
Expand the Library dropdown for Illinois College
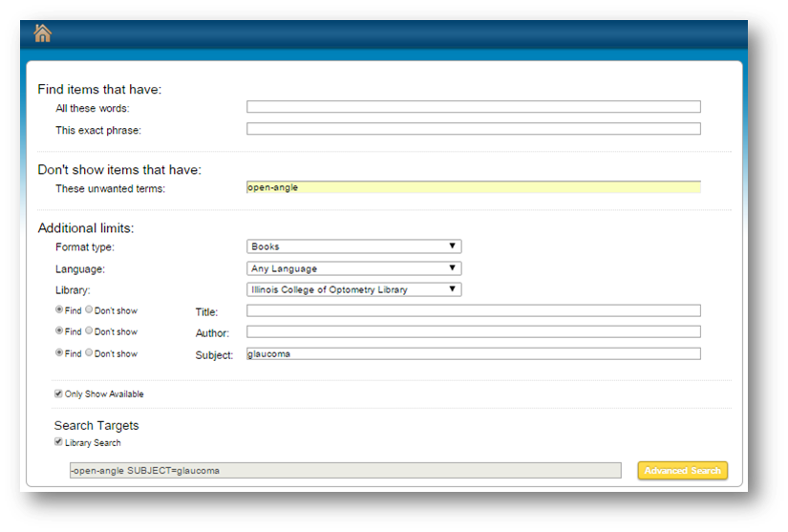pyautogui.click(x=353, y=289)
